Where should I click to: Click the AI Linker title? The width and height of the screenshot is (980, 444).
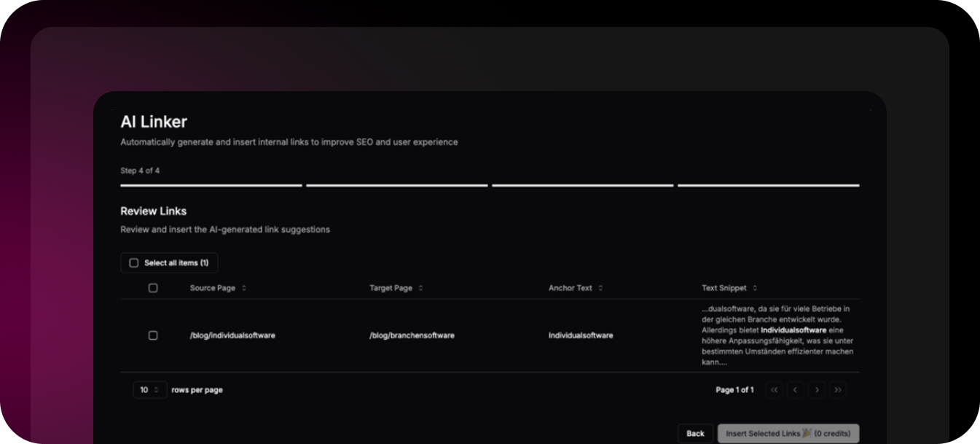click(x=154, y=122)
